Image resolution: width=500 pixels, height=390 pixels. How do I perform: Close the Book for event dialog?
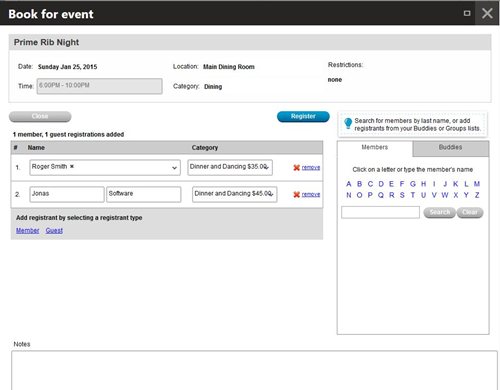(487, 13)
